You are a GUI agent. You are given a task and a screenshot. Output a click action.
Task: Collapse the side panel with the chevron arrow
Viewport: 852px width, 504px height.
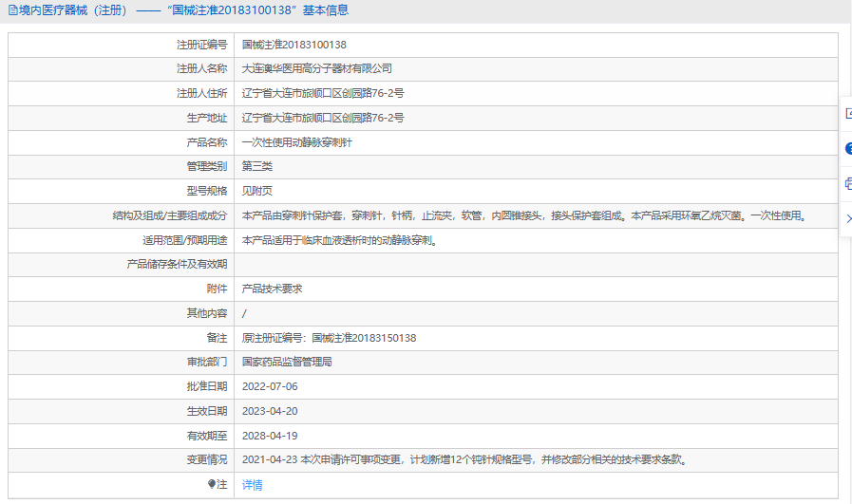(x=849, y=219)
